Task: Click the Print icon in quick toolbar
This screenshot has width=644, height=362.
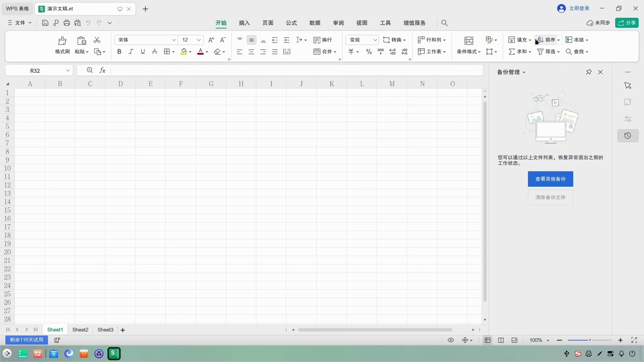Action: point(67,23)
